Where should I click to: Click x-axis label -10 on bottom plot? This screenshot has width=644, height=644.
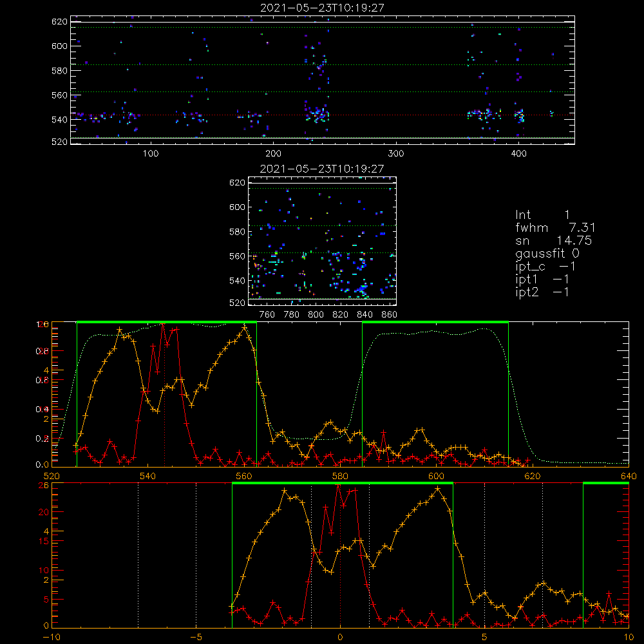(x=52, y=638)
